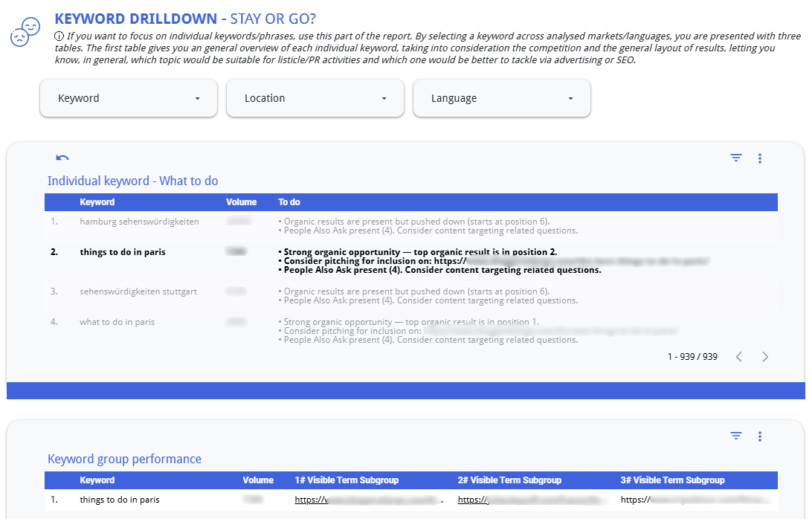Sort first table by Volume column header
The width and height of the screenshot is (812, 519).
click(x=241, y=202)
